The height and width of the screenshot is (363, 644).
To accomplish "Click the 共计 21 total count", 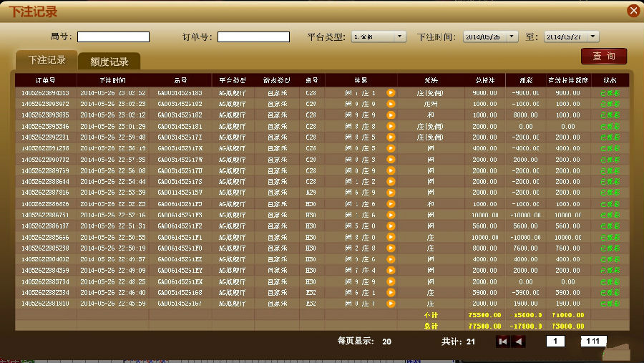I will tap(459, 342).
